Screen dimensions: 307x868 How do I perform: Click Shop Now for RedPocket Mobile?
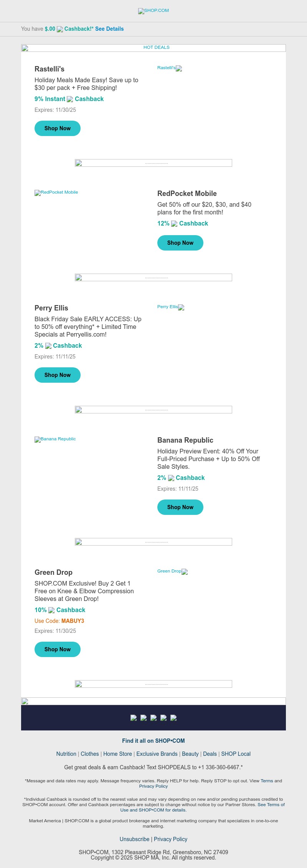tap(180, 242)
